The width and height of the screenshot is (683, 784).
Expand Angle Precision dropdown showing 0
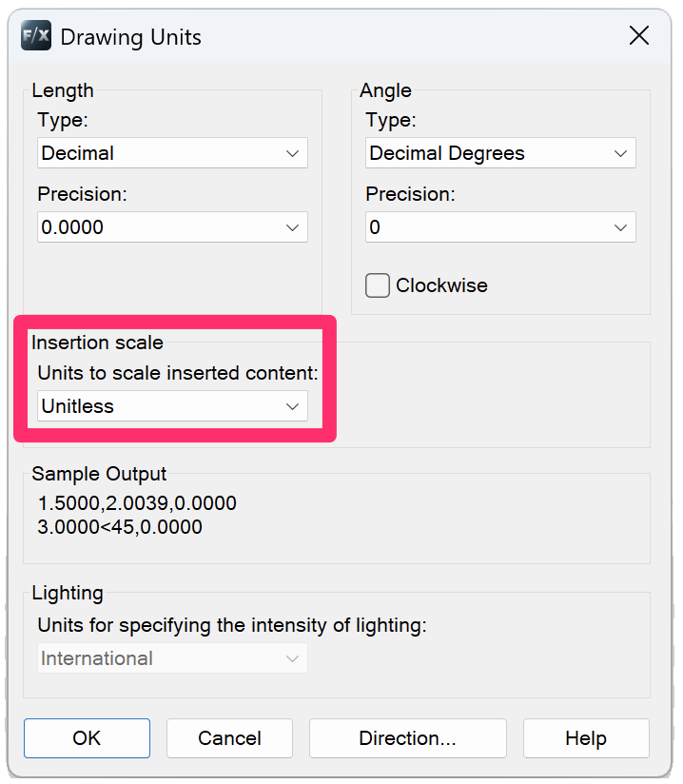500,227
